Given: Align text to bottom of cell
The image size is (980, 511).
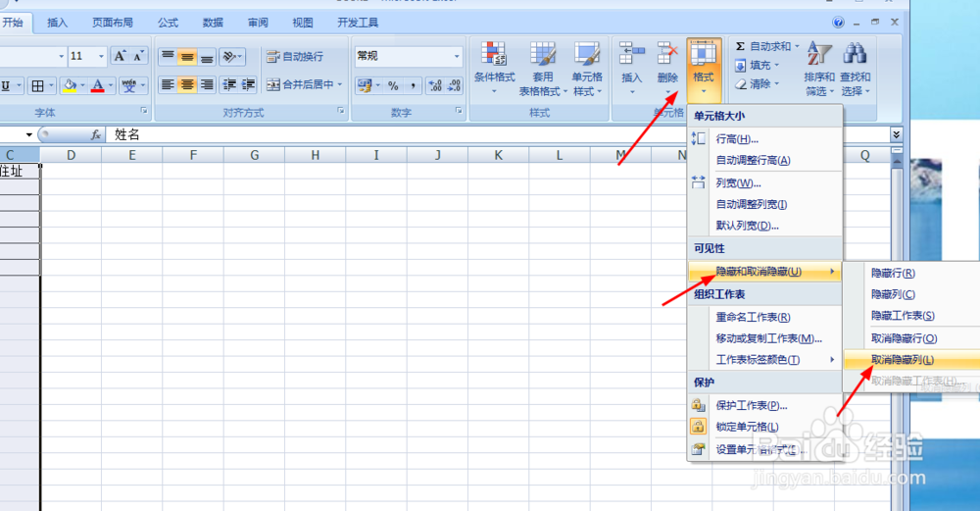Looking at the screenshot, I should 207,56.
